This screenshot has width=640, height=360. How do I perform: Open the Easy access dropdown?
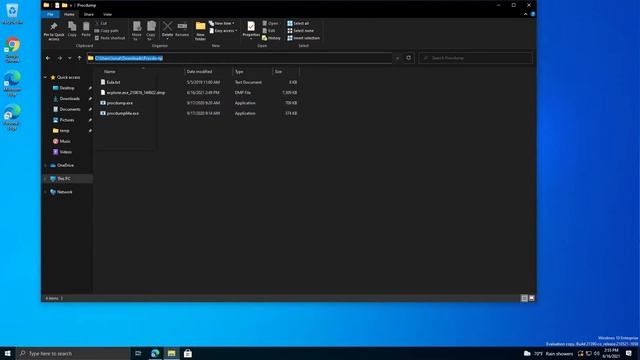pyautogui.click(x=223, y=31)
